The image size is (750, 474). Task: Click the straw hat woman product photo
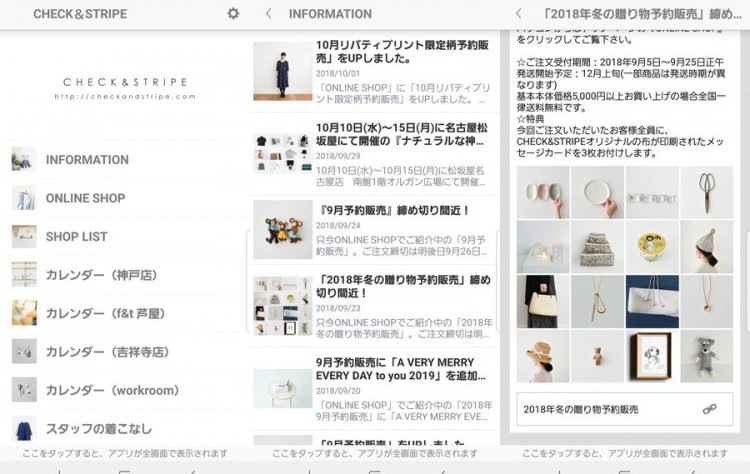pos(543,356)
